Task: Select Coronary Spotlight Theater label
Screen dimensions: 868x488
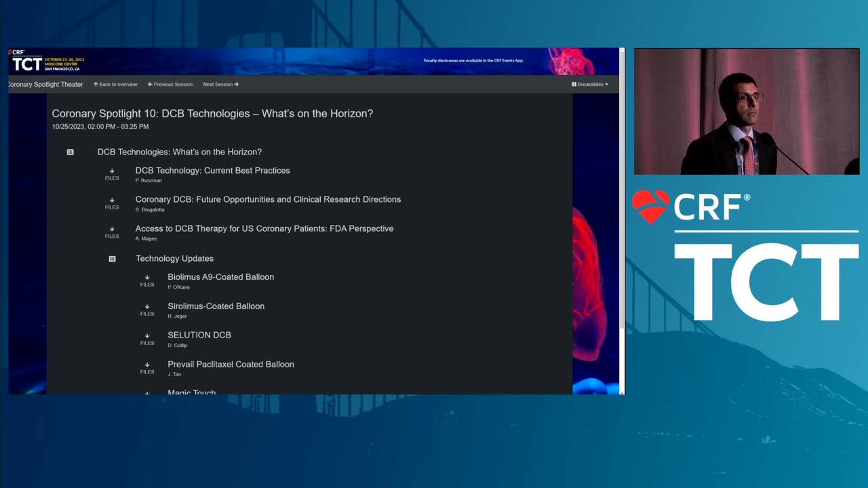Action: click(45, 85)
